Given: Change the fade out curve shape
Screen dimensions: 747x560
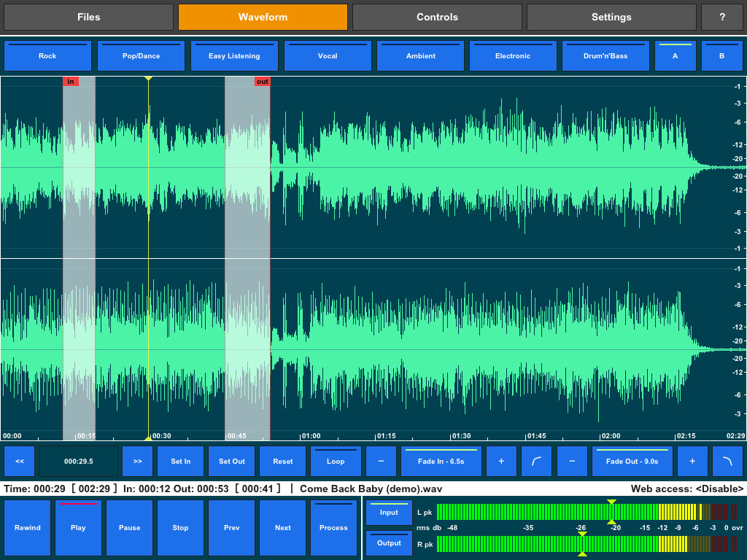Looking at the screenshot, I should point(728,461).
